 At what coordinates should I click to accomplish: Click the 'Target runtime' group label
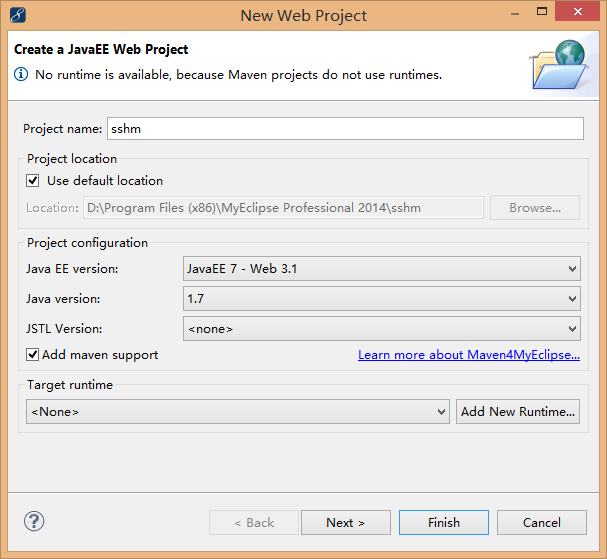[70, 385]
